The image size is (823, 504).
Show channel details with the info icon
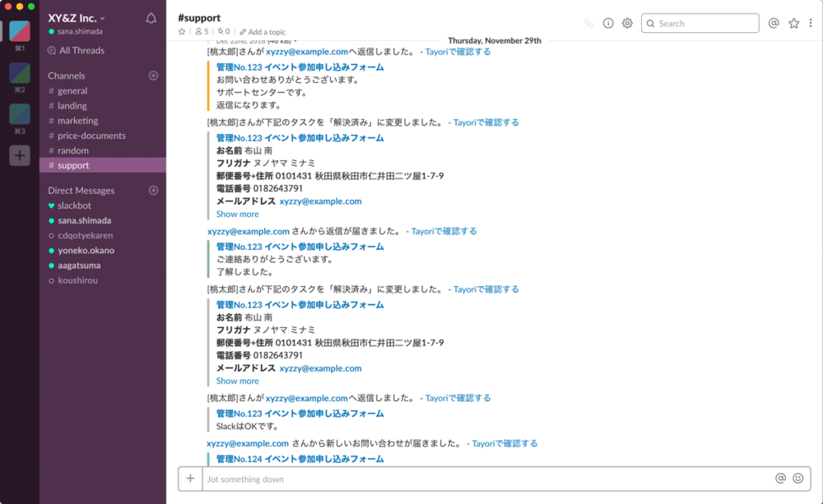tap(607, 23)
